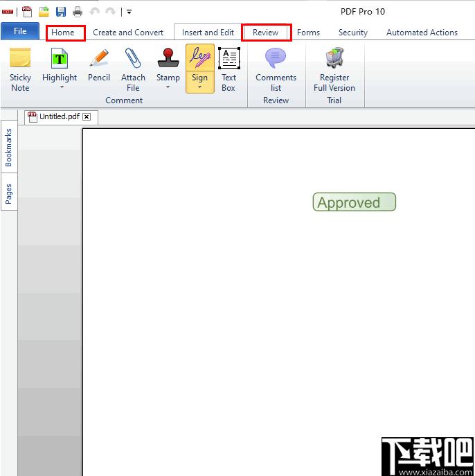Viewport: 475px width, 476px height.
Task: Open the quick access toolbar customize dropdown
Action: (x=129, y=12)
